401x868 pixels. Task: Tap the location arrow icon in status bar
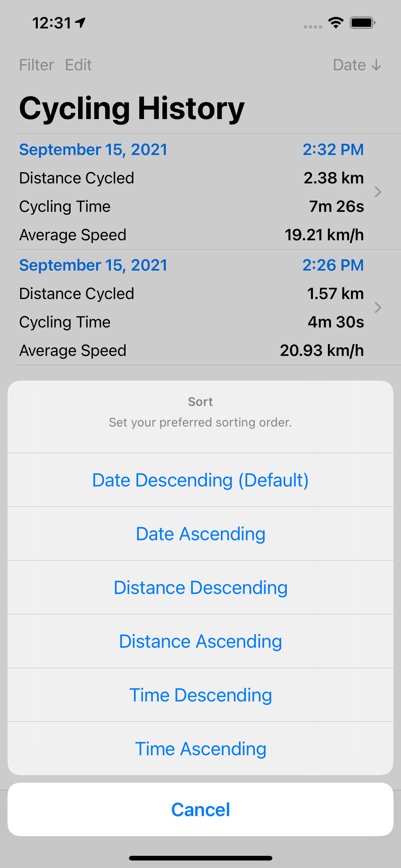[x=81, y=22]
